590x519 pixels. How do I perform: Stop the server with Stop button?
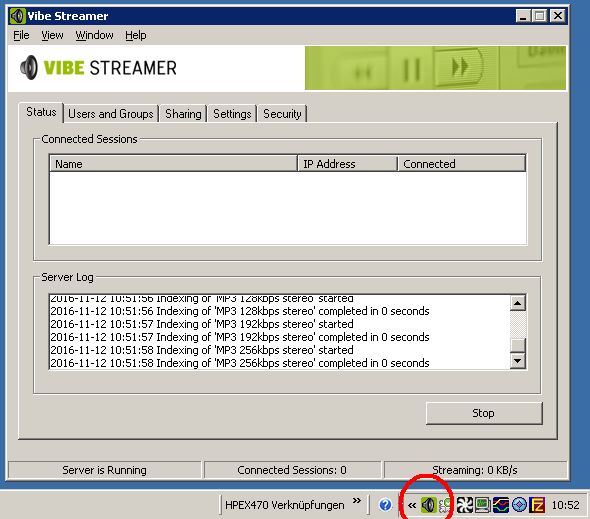tap(484, 413)
